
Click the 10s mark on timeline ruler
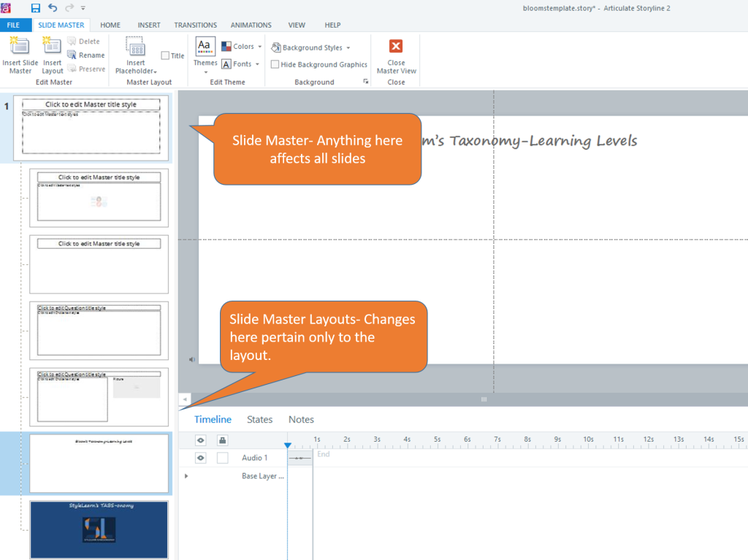point(588,439)
